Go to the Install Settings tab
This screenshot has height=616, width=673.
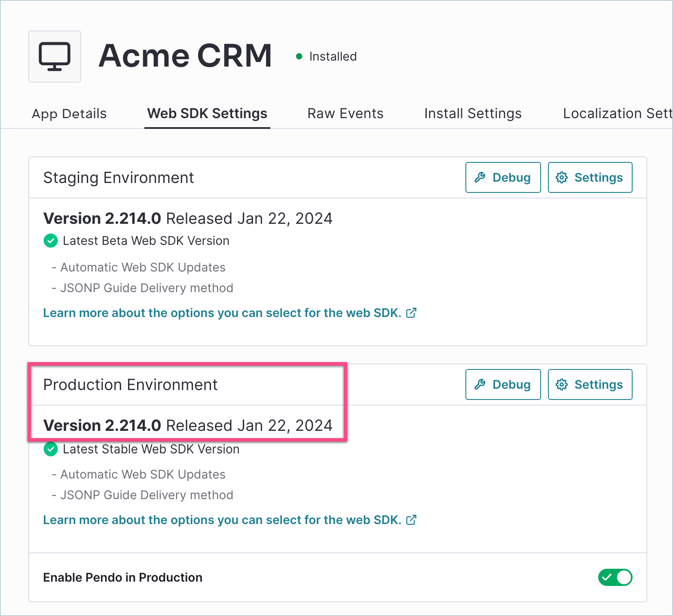[x=473, y=113]
